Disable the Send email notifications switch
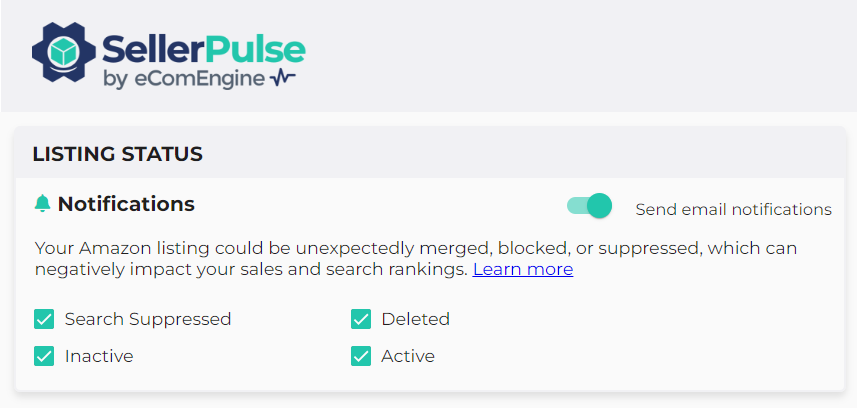The height and width of the screenshot is (408, 857). (x=589, y=206)
